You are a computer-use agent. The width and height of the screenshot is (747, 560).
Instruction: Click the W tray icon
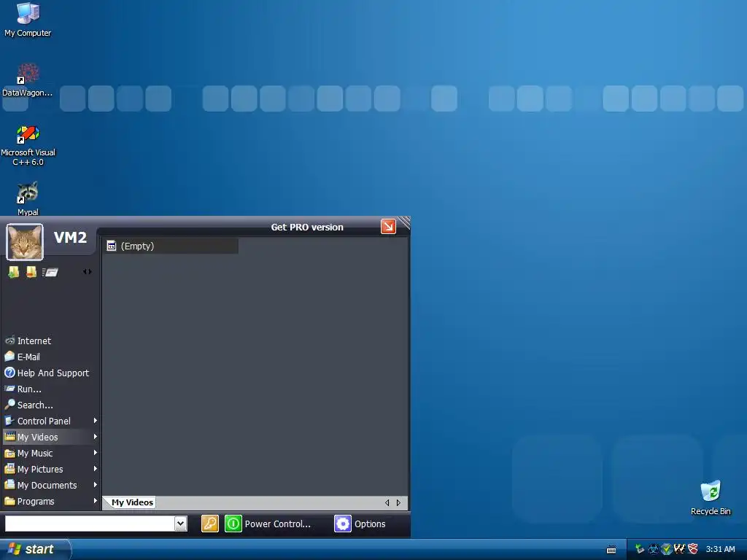pyautogui.click(x=679, y=549)
